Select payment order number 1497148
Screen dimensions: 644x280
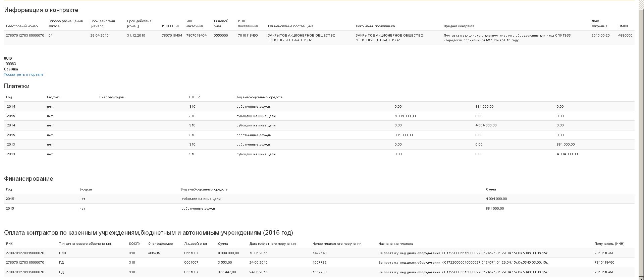pos(319,253)
